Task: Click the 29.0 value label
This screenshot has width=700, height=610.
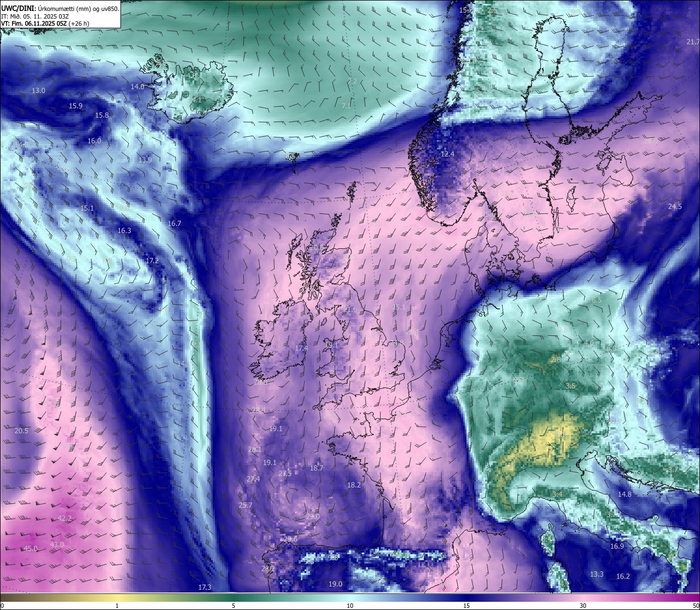Action: click(x=313, y=516)
